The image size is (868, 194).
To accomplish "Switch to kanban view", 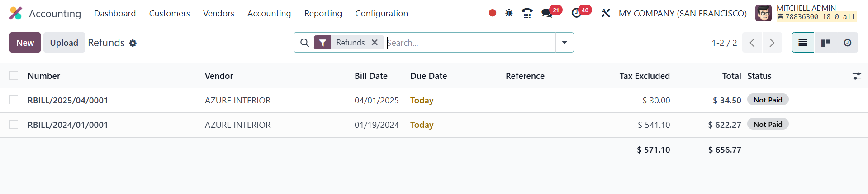I will pos(825,43).
